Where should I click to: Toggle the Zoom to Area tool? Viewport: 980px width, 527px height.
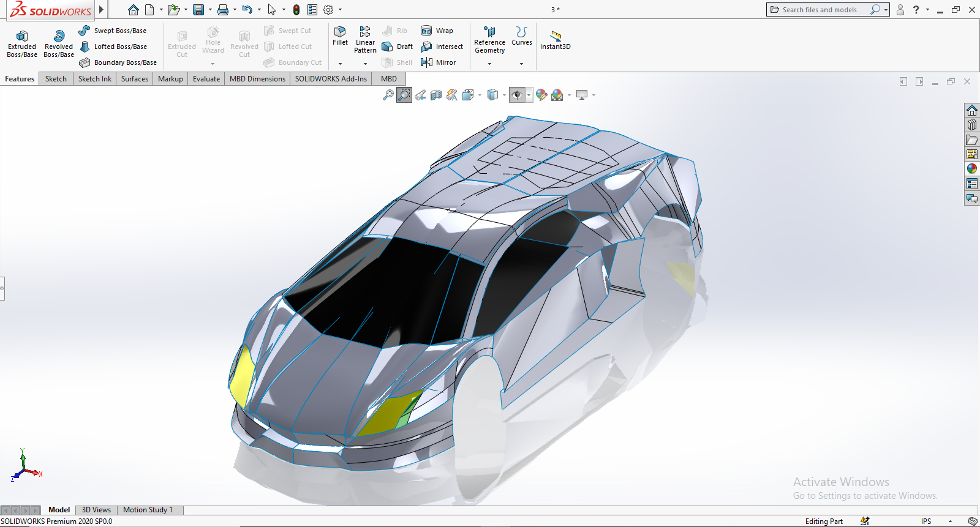tap(404, 95)
